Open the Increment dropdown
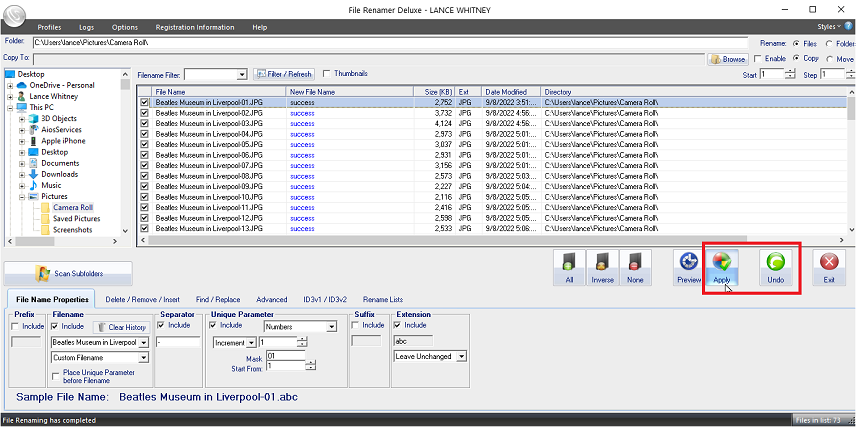Viewport: 856px width, 427px height. point(251,343)
